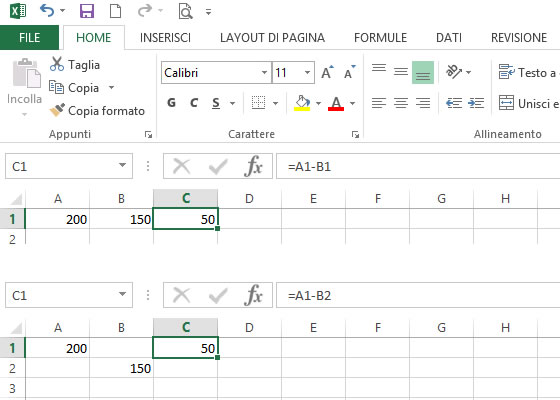Open the font size 11 dropdown
Image resolution: width=560 pixels, height=400 pixels.
tap(307, 72)
